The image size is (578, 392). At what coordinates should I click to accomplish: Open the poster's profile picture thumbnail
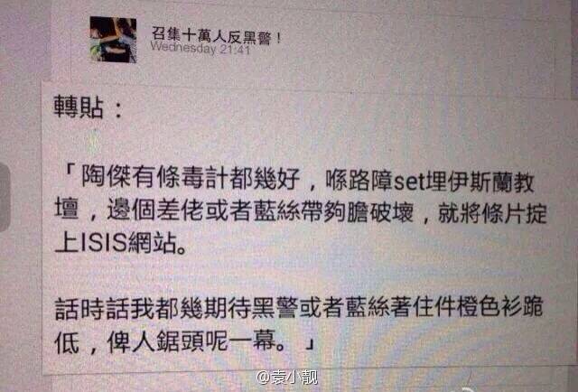(113, 40)
